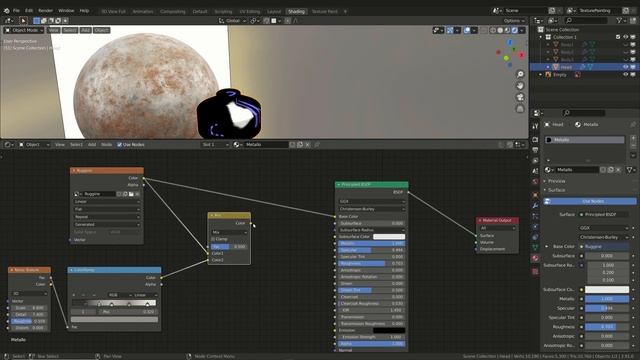Switch to solid viewport shading
Image resolution: width=640 pixels, height=360 pixels.
(x=500, y=30)
